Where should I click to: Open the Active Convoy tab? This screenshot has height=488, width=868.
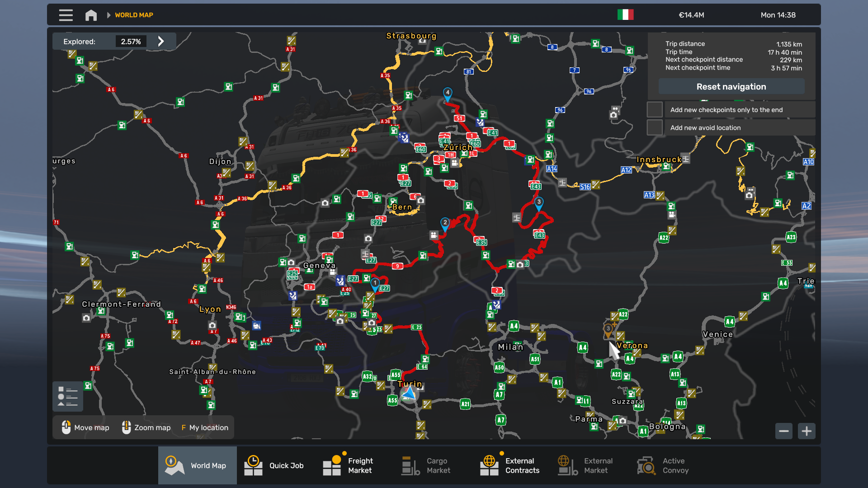point(663,465)
